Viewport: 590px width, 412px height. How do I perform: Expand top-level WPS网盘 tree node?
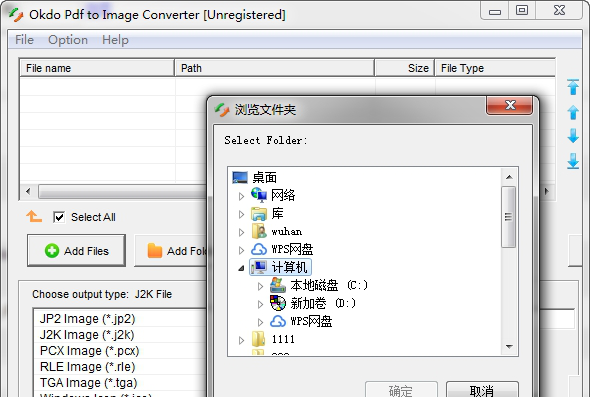[241, 250]
